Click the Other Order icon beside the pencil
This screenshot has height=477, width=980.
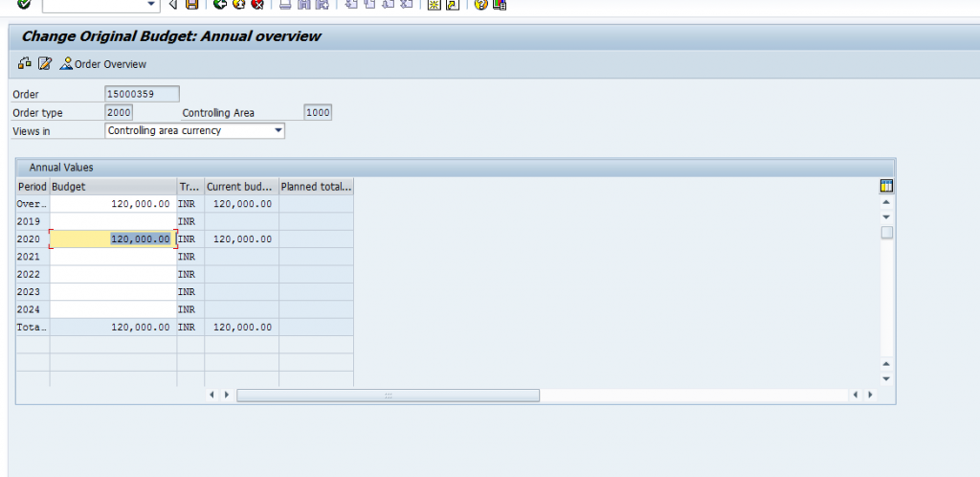coord(25,63)
